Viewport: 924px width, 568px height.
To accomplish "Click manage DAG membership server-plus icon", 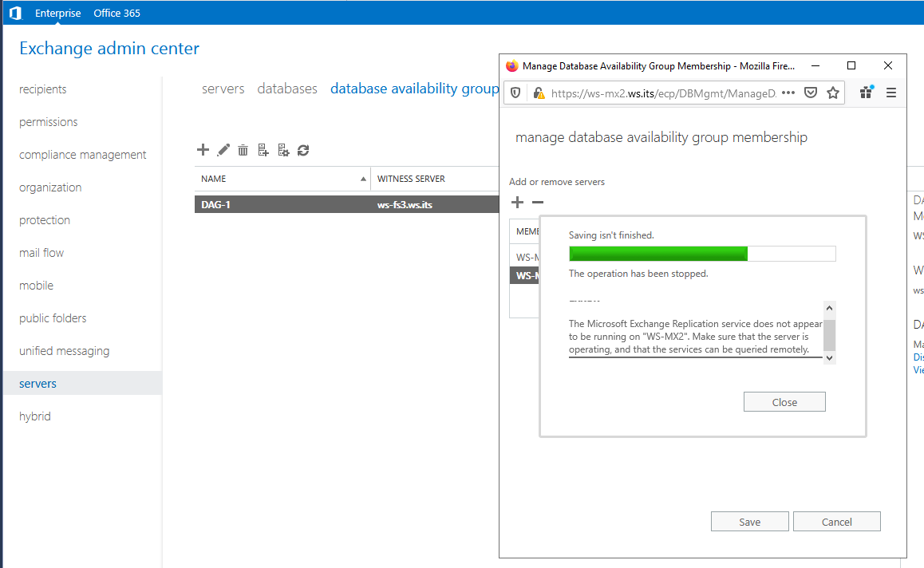I will click(263, 150).
